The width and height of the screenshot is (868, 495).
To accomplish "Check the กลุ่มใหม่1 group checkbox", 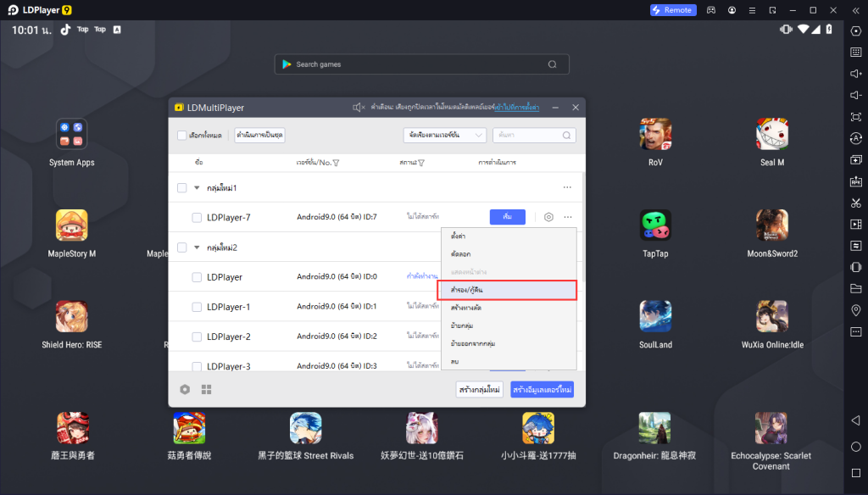I will click(x=181, y=187).
